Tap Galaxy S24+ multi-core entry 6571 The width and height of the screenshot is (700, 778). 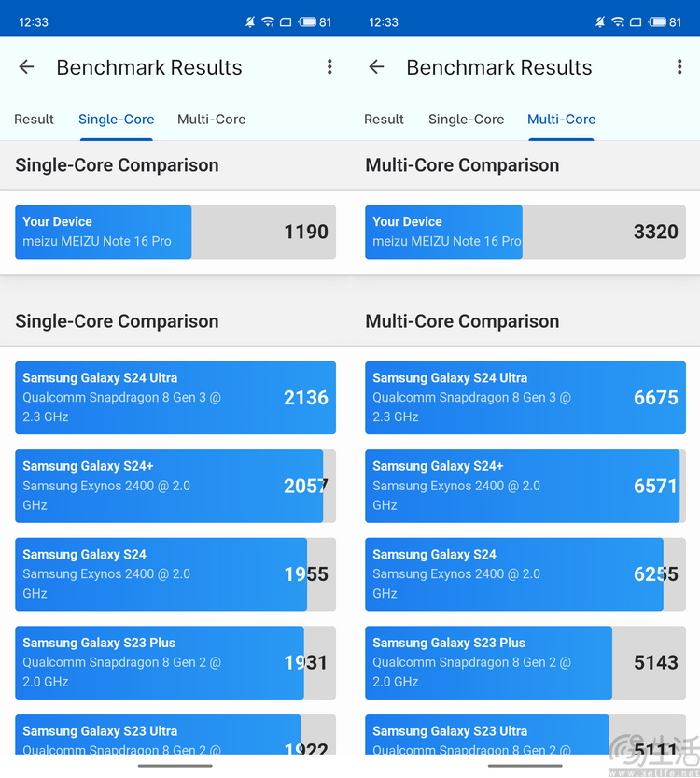525,486
